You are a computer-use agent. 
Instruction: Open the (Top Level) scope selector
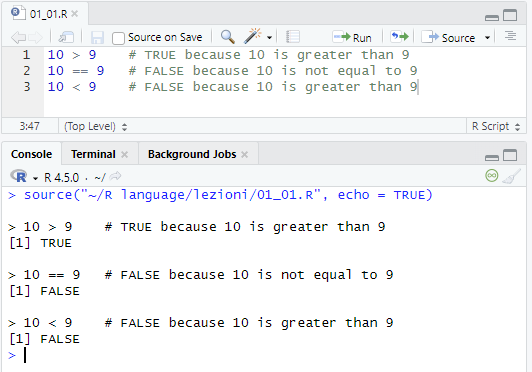coord(96,126)
